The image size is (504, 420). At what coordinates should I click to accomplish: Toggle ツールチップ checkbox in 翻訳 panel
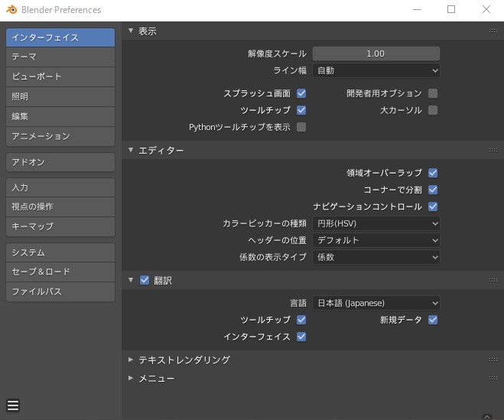click(301, 320)
